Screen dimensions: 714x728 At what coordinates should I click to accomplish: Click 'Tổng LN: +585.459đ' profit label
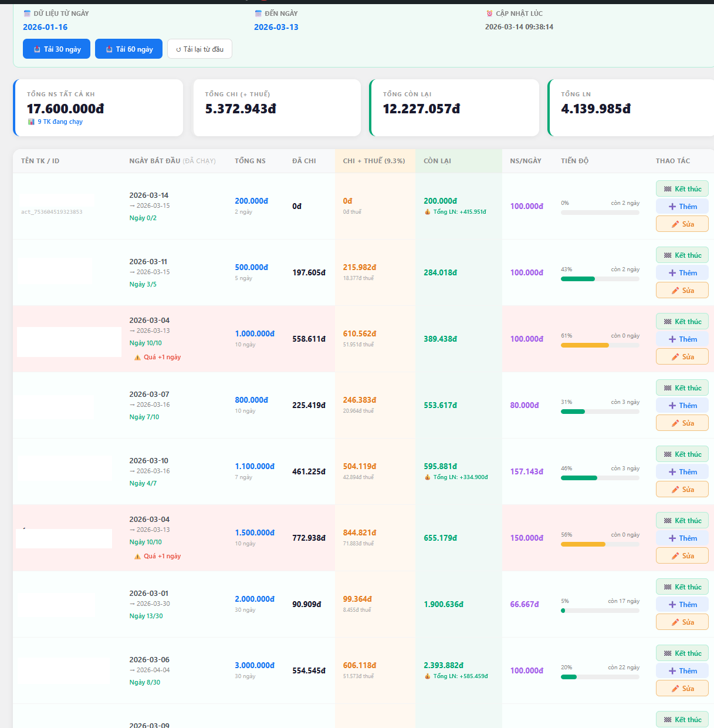point(460,676)
